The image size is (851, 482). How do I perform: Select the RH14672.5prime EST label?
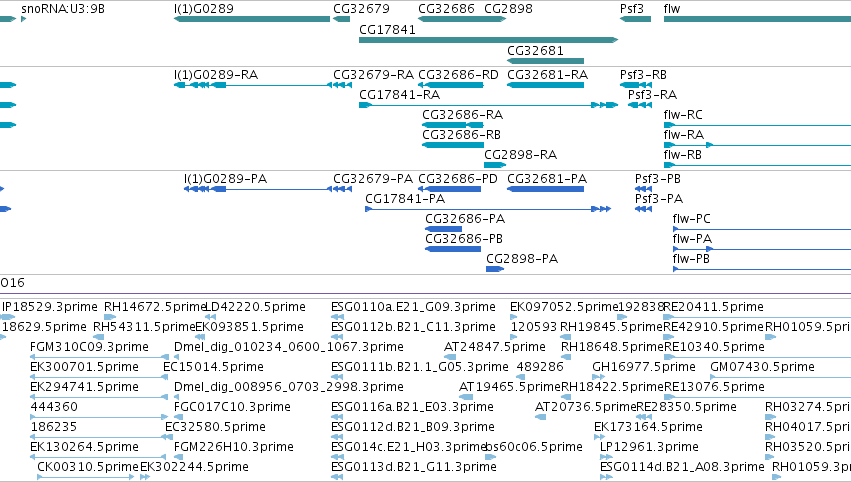click(x=156, y=307)
